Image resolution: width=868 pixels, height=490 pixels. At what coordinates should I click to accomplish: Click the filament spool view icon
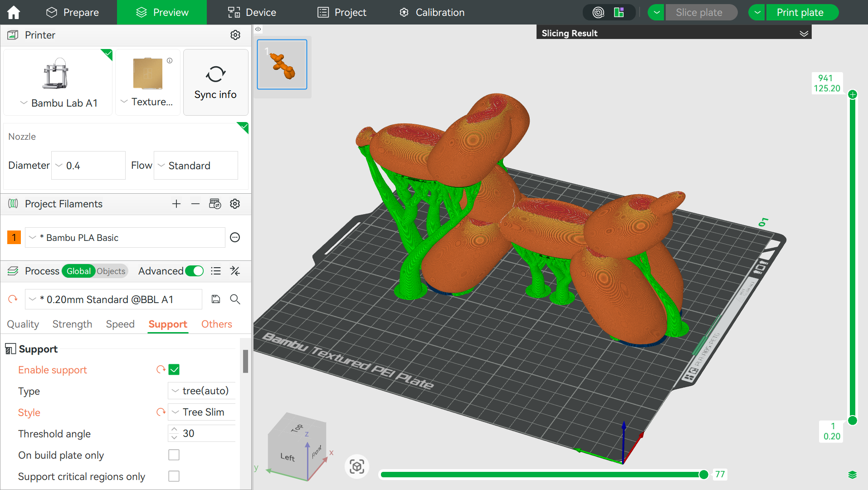(599, 12)
